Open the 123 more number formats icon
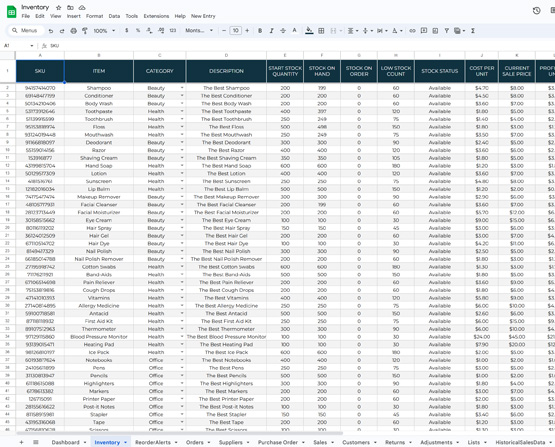Screen dimensions: 555x447 (173, 30)
